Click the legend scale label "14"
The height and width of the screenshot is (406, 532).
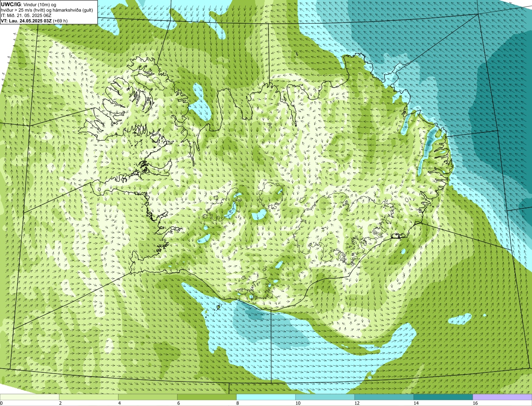416,404
